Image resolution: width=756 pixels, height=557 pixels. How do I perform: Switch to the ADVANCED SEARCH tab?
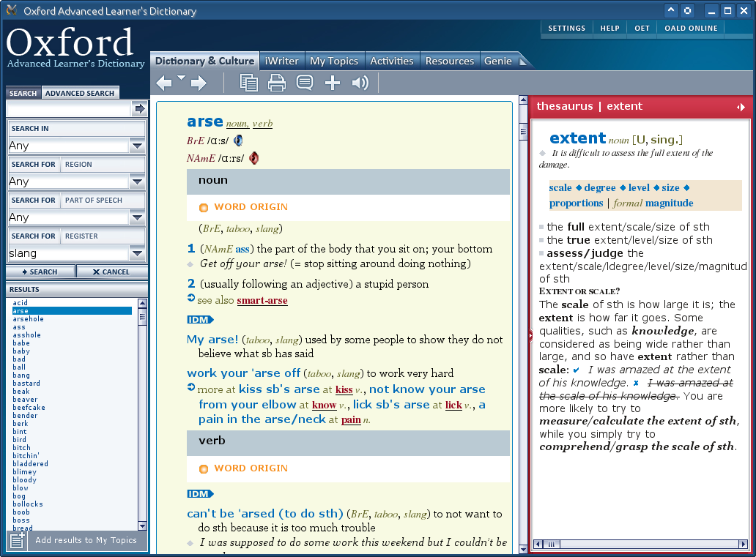click(x=80, y=93)
